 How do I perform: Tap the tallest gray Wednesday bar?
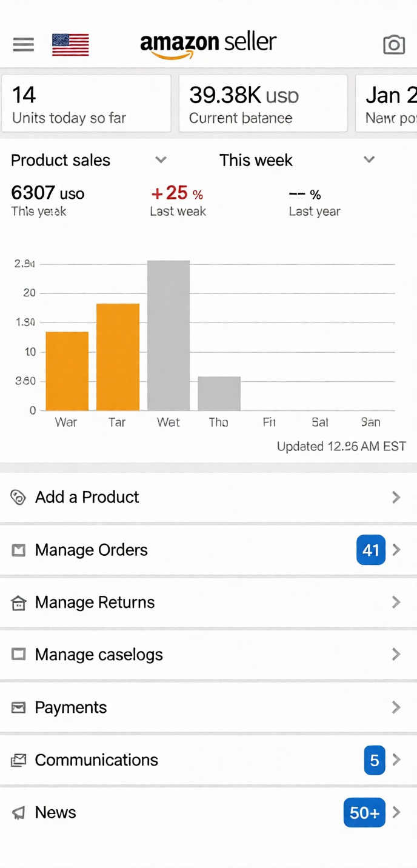(x=168, y=335)
